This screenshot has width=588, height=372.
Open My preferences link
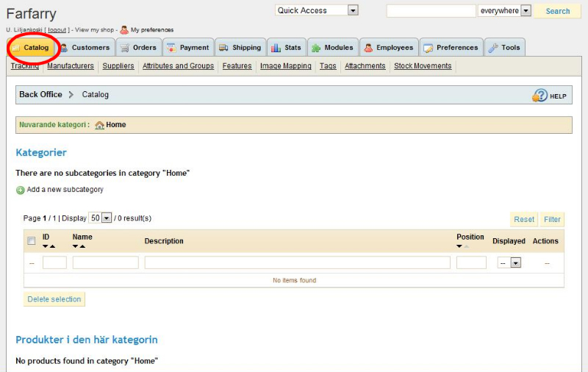[x=152, y=29]
